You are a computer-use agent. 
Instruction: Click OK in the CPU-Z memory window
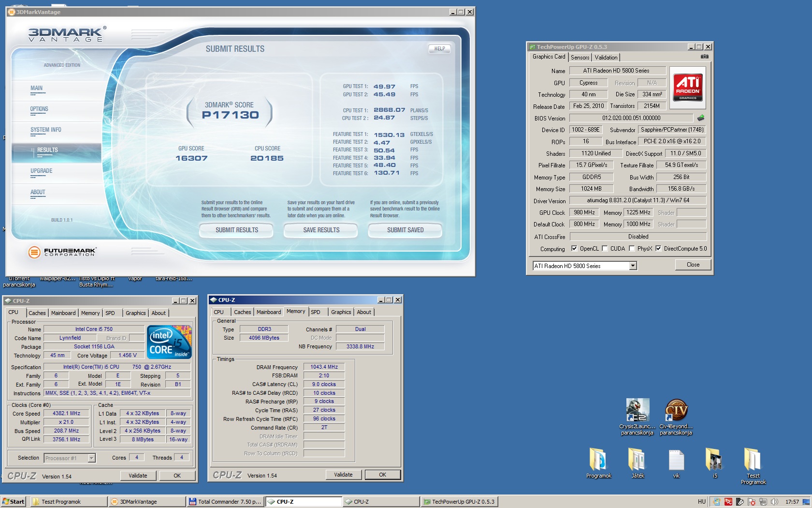point(382,475)
